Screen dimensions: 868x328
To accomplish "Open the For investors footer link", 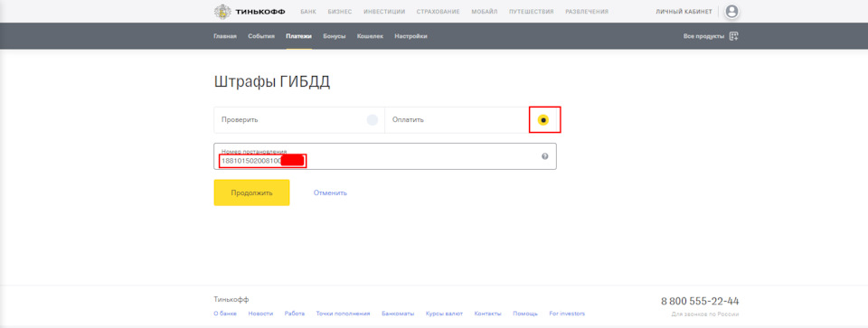I will tap(567, 314).
